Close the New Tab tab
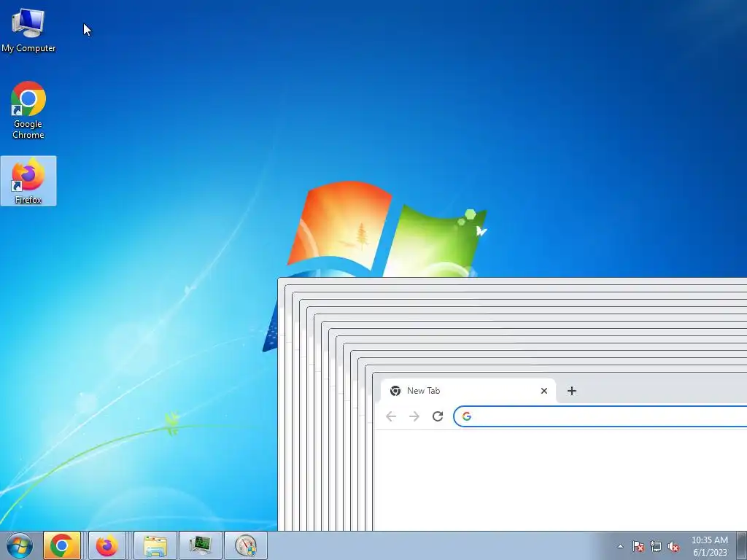 point(544,391)
